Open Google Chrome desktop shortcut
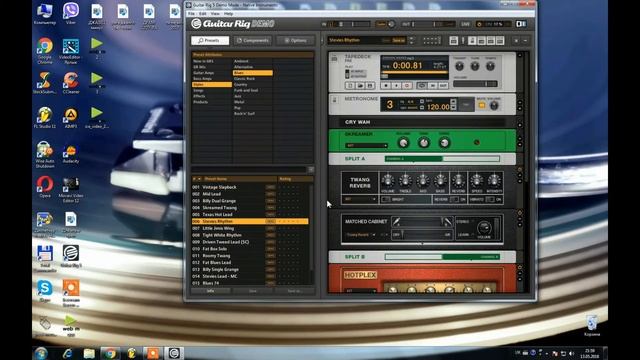Screen dimensions: 640x360 tap(45, 50)
